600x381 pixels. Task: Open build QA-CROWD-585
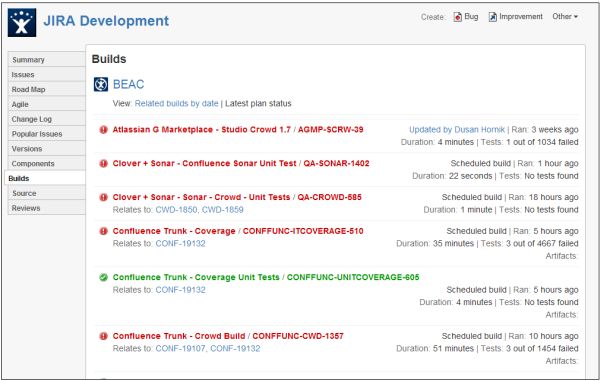pyautogui.click(x=329, y=197)
